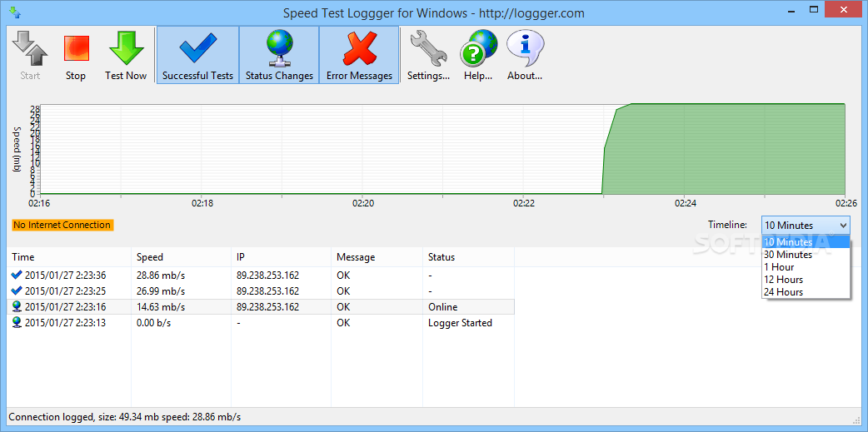The width and height of the screenshot is (868, 432).
Task: Click the grayed-out Start icon
Action: (x=30, y=48)
